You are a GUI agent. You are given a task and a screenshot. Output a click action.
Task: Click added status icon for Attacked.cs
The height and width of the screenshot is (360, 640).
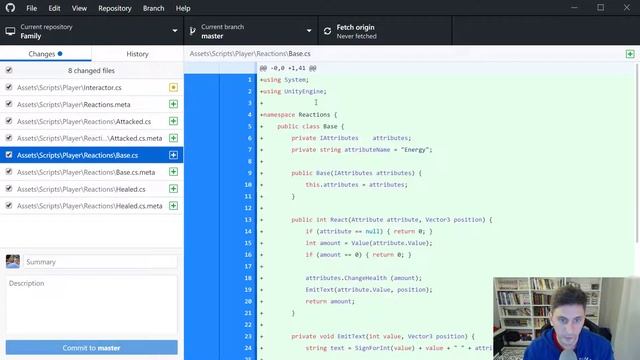point(173,121)
